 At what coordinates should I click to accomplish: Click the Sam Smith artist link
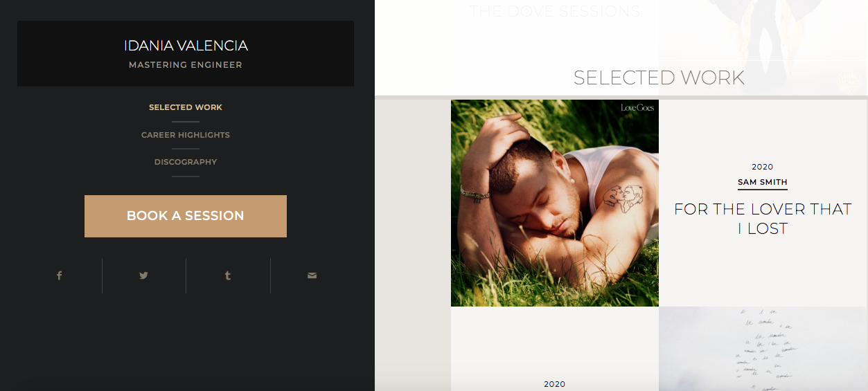pos(763,183)
